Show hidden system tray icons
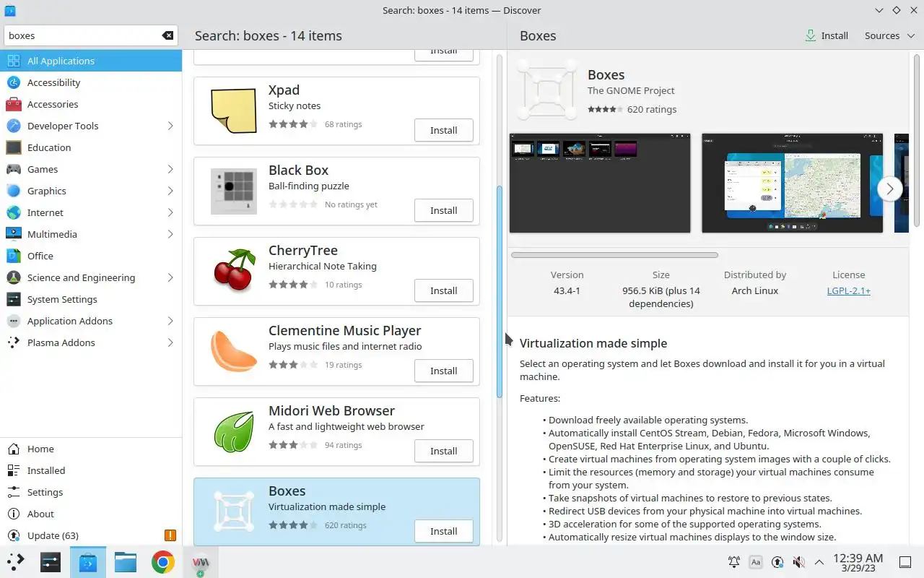Screen dimensions: 924x578 [x=819, y=562]
